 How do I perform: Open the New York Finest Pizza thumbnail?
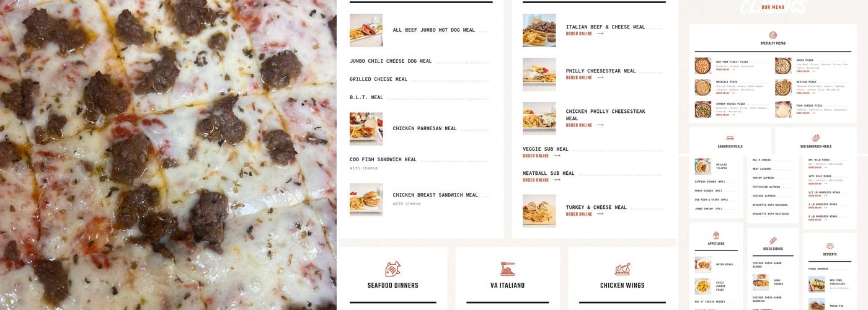(x=703, y=66)
